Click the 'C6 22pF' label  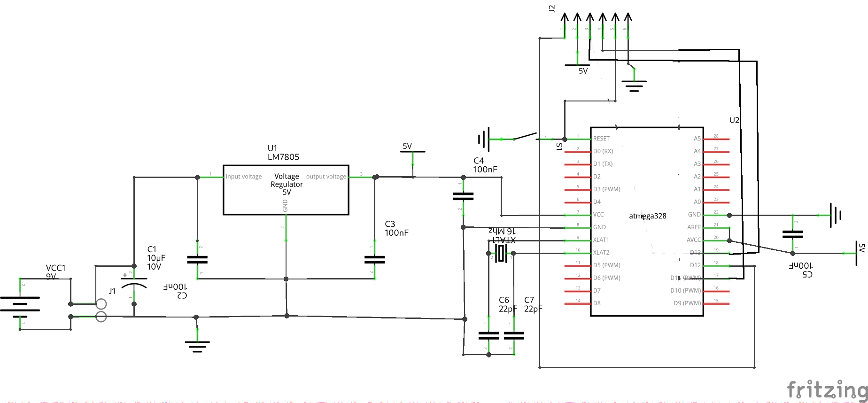click(507, 304)
